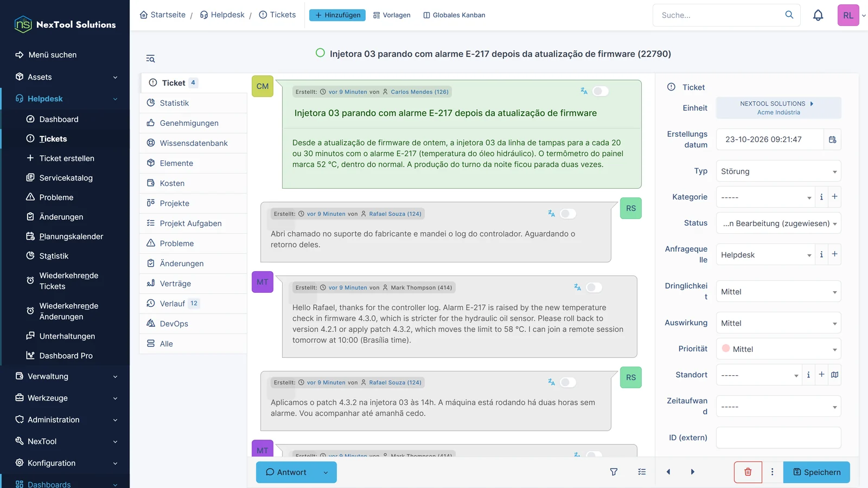Open the Dringlichkeit dropdown

click(x=778, y=292)
